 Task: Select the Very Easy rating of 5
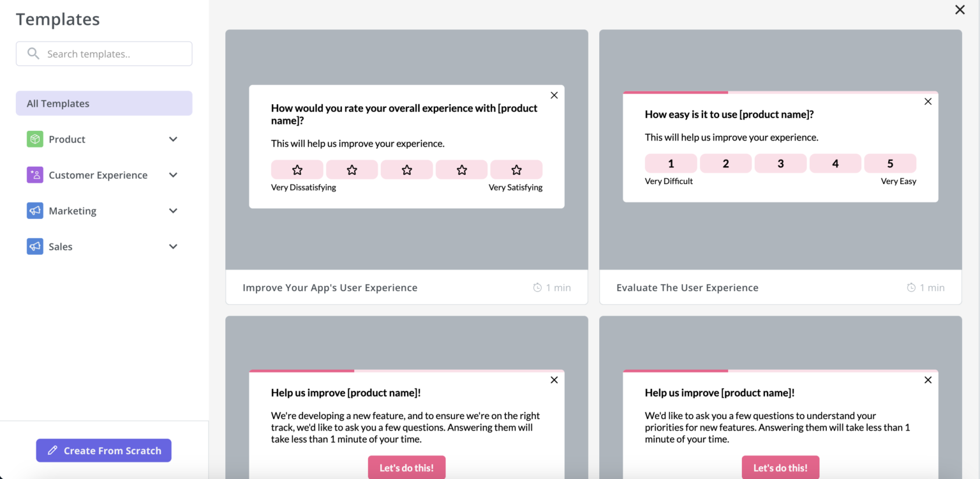coord(890,163)
